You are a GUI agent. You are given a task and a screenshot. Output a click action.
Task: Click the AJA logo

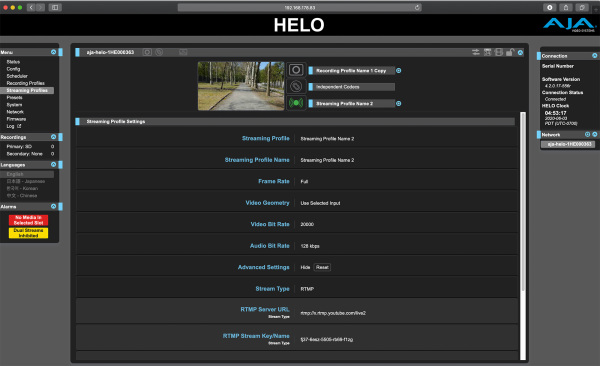(569, 25)
